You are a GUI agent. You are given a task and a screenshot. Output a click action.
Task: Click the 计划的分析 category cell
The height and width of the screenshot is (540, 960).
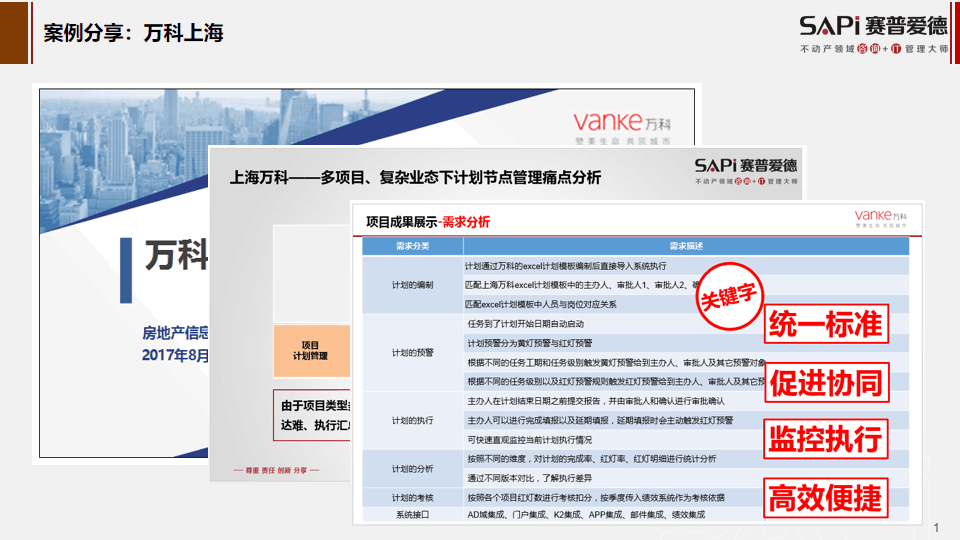(413, 468)
